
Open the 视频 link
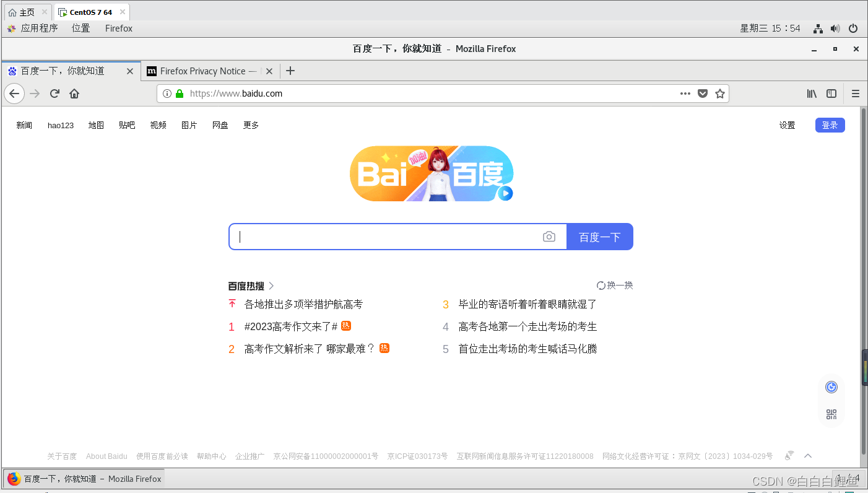[x=158, y=125]
